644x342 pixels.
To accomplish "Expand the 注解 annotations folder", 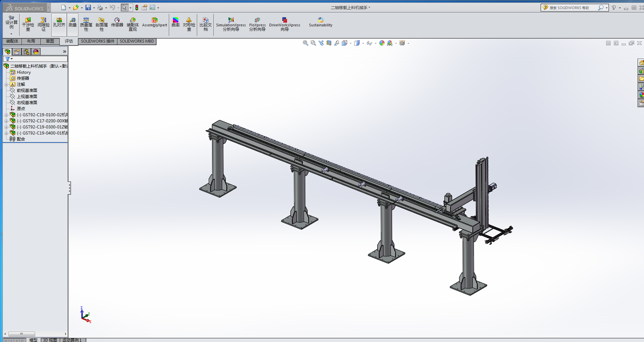I will [6, 84].
